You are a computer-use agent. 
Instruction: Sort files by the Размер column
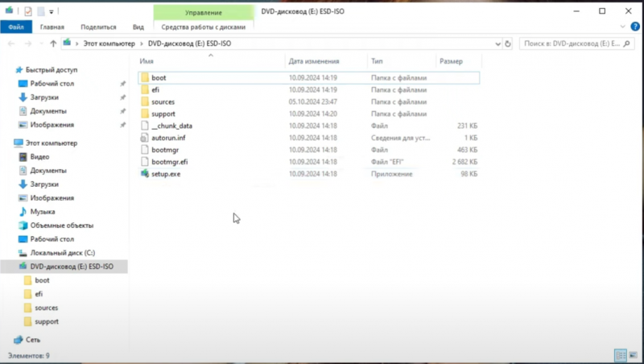click(451, 61)
